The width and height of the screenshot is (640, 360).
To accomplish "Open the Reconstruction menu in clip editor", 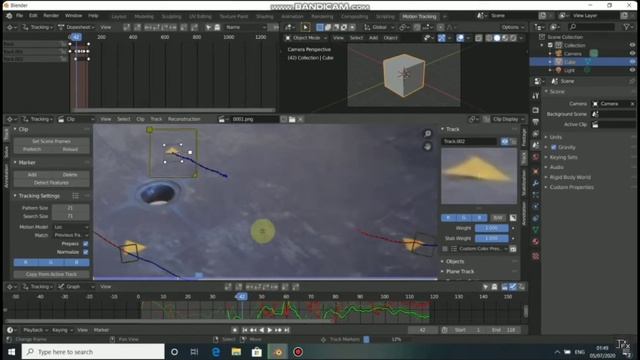I will point(184,119).
